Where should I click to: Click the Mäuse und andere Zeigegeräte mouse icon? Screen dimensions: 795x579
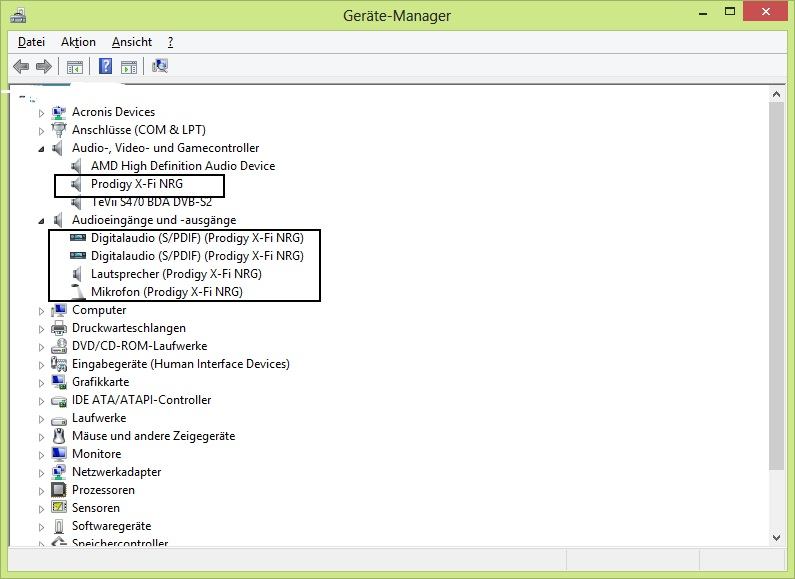[x=59, y=436]
